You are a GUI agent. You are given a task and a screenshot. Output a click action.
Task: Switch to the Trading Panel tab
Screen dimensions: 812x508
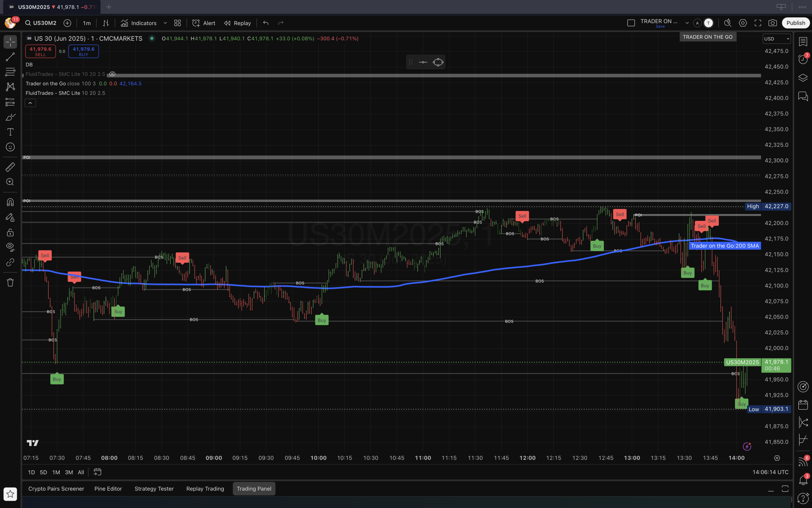pos(254,489)
